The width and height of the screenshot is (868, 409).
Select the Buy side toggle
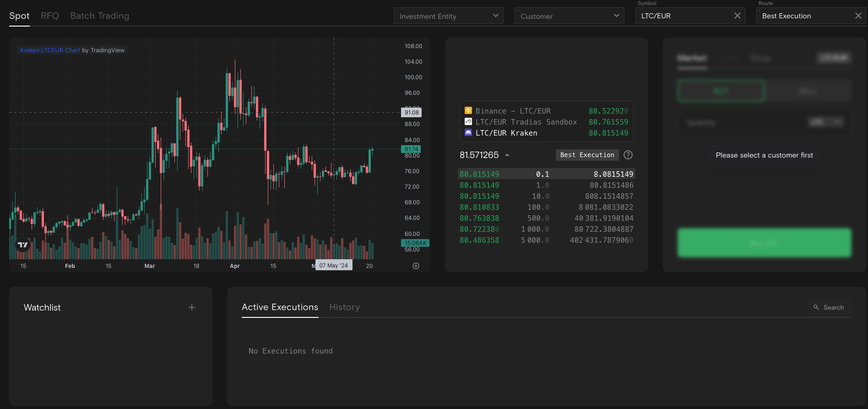(721, 91)
